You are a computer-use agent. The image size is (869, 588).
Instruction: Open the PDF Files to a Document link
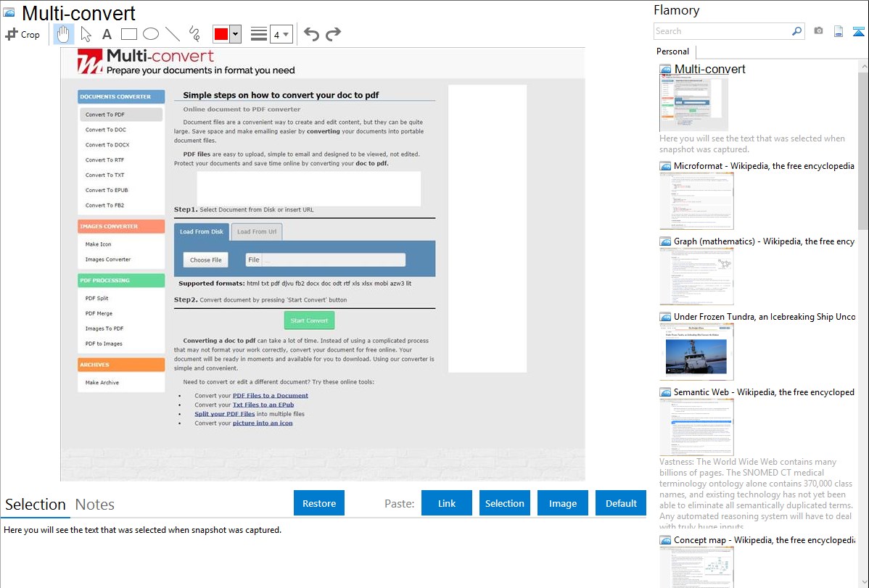(271, 396)
